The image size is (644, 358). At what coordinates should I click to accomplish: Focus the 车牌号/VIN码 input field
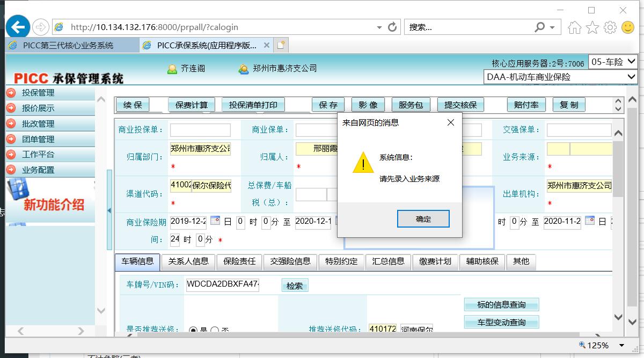223,285
